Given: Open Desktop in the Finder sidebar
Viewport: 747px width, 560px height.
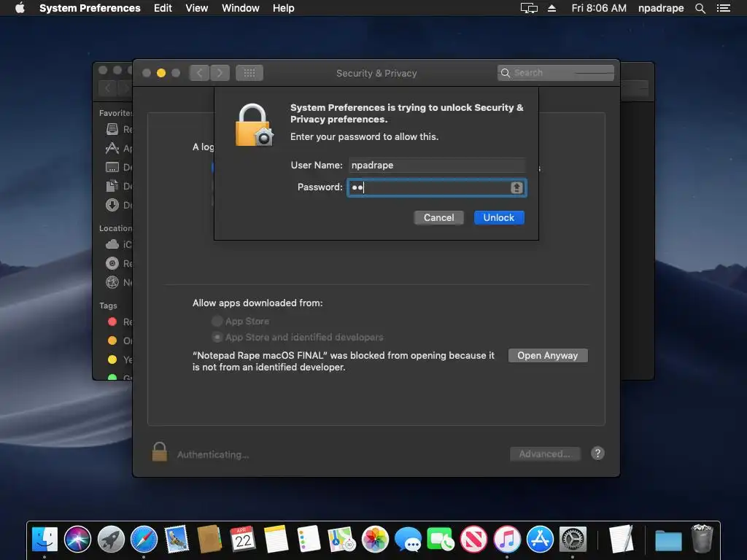Looking at the screenshot, I should point(118,167).
